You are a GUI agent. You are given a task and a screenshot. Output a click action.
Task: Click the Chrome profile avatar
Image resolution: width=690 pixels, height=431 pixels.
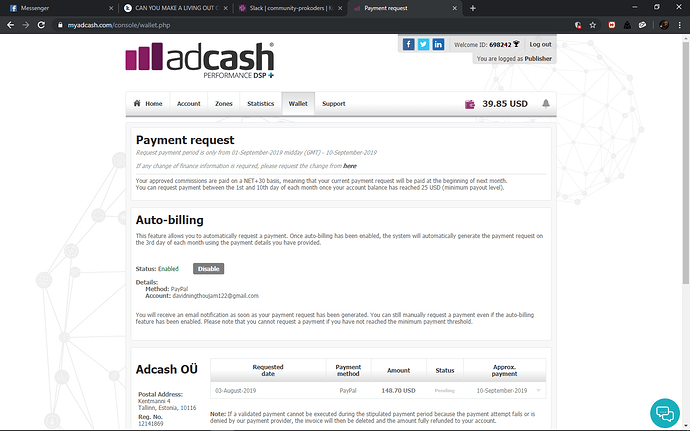[x=664, y=25]
